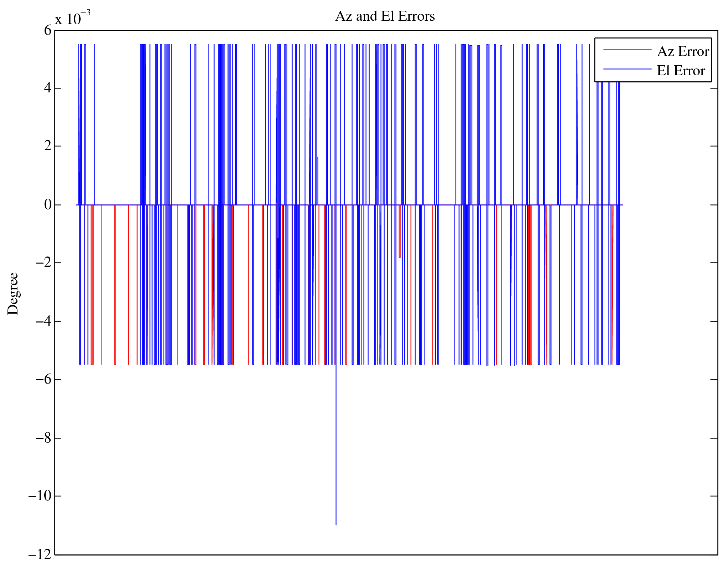The image size is (728, 568).
Task: Click the 'Az Error' legend label
Action: click(x=683, y=51)
